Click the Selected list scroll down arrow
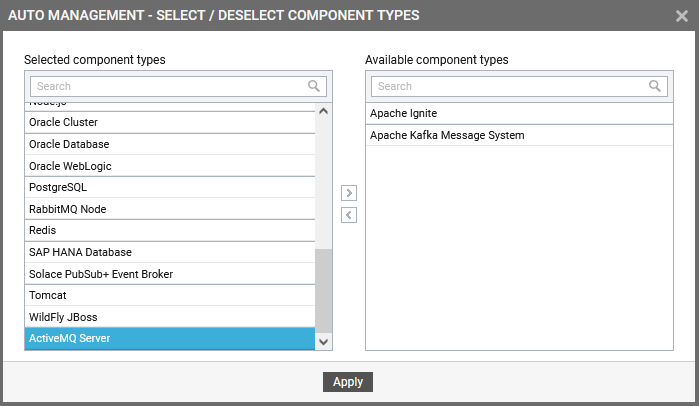The image size is (699, 406). [324, 342]
